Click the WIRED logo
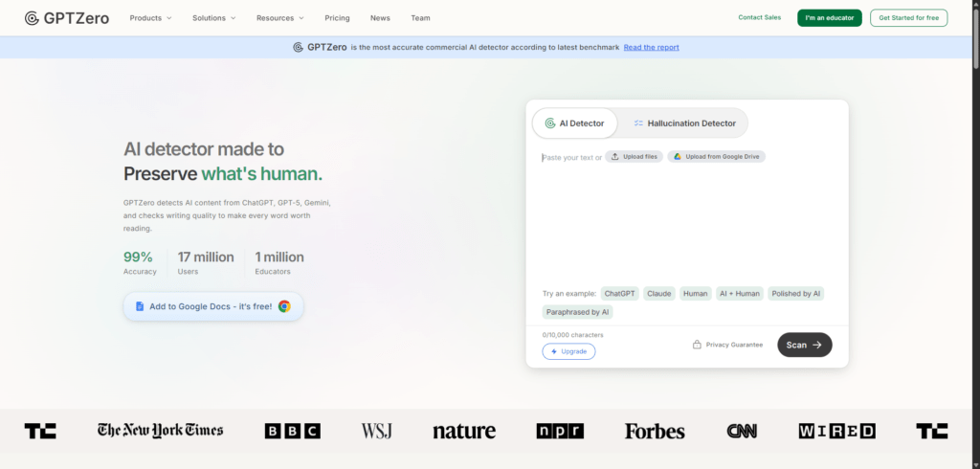980x469 pixels. coord(836,431)
